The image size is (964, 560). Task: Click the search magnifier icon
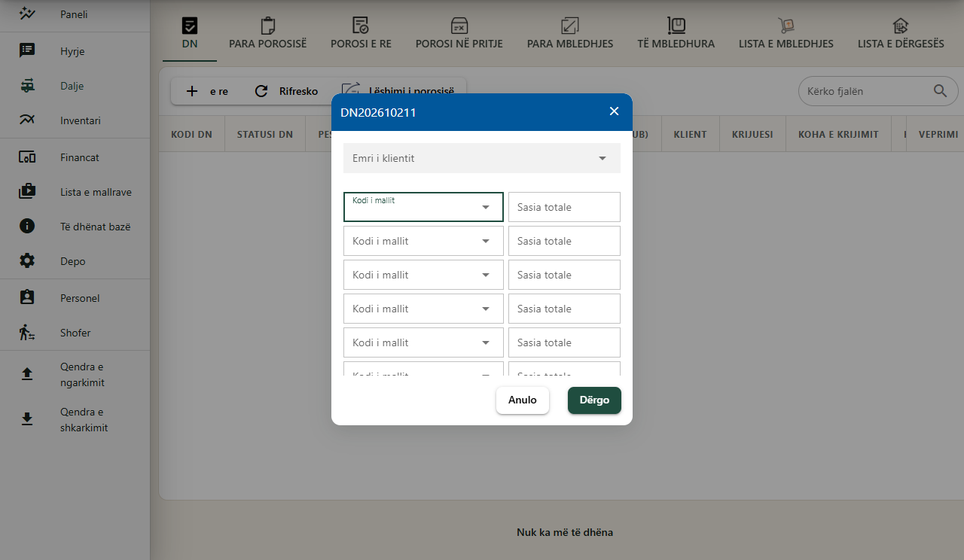[x=941, y=91]
